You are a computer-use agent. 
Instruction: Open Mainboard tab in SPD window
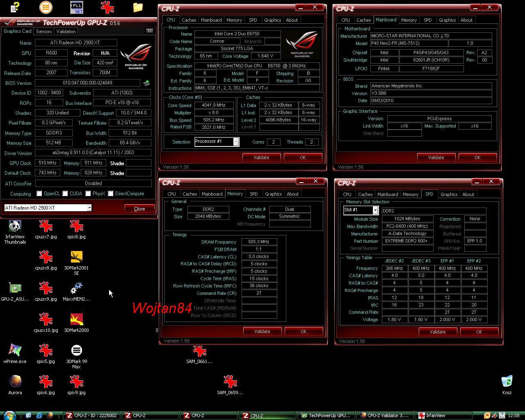[x=388, y=194]
